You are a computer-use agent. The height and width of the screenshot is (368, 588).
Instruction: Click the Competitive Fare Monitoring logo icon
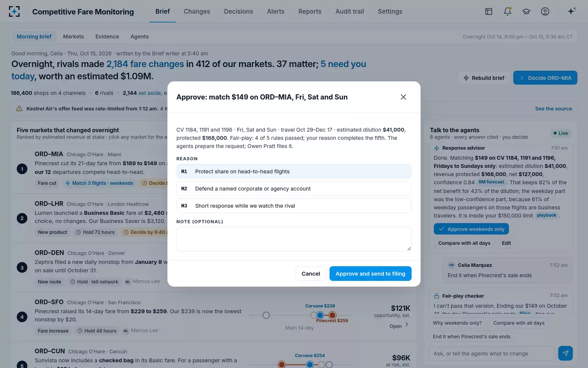pyautogui.click(x=14, y=11)
